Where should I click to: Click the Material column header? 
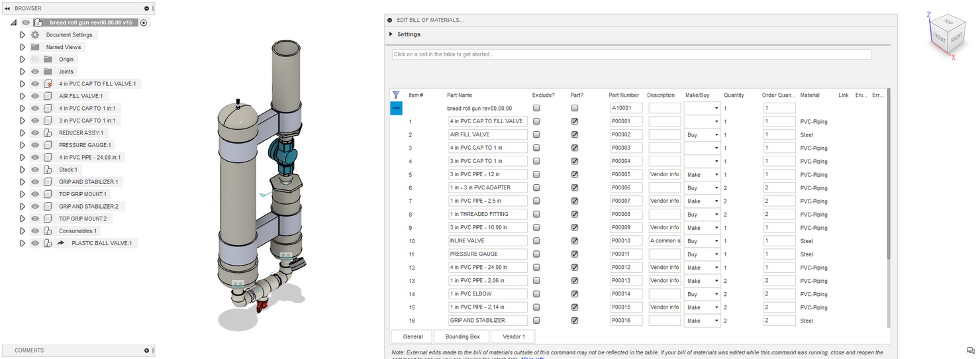pyautogui.click(x=810, y=95)
